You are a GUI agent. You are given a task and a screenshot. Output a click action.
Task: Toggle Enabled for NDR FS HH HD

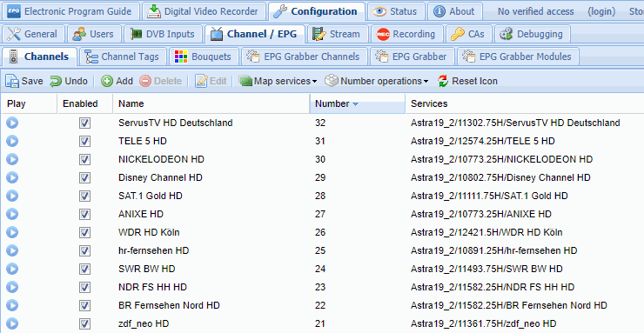click(85, 287)
